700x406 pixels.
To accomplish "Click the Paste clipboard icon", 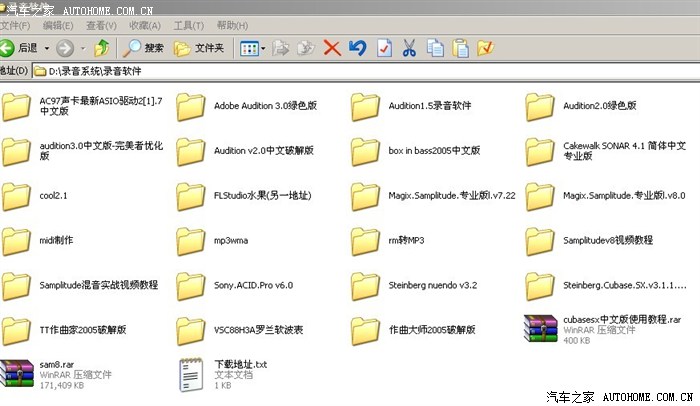I will 460,47.
